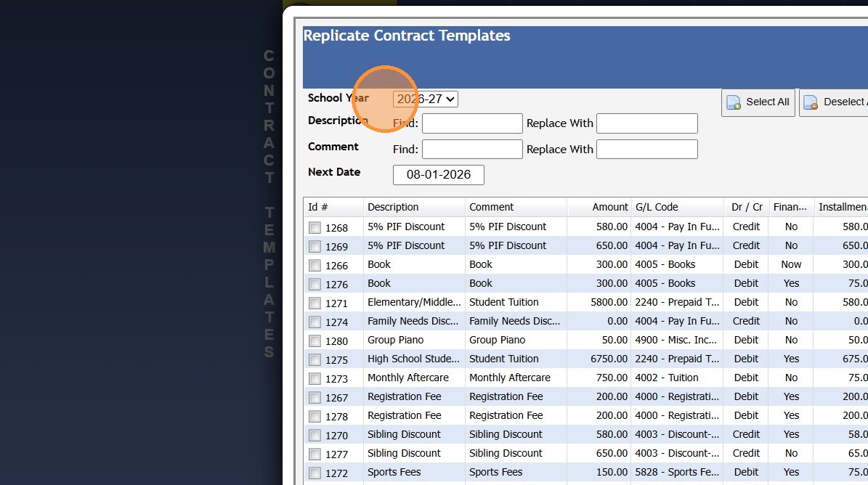The height and width of the screenshot is (485, 868).
Task: Check the box for Id 1280
Action: pos(315,341)
